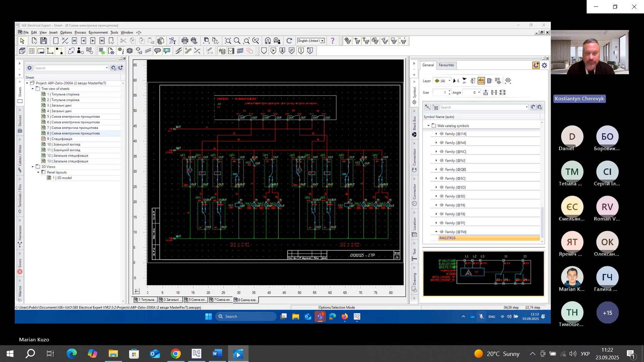Expand the Family: [@QB] tree node
The height and width of the screenshot is (362, 644).
[436, 170]
